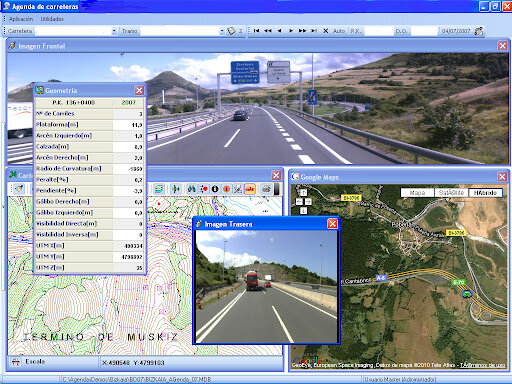Click the UTM X[m] row
The height and width of the screenshot is (384, 512).
pos(89,246)
